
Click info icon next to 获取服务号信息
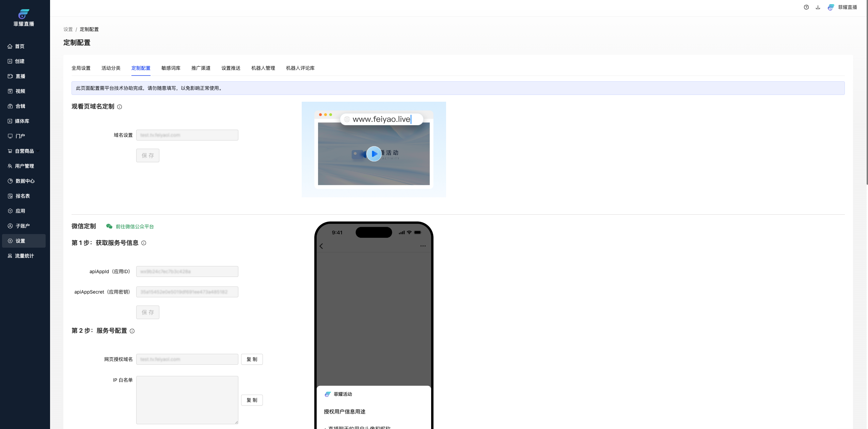click(x=144, y=243)
